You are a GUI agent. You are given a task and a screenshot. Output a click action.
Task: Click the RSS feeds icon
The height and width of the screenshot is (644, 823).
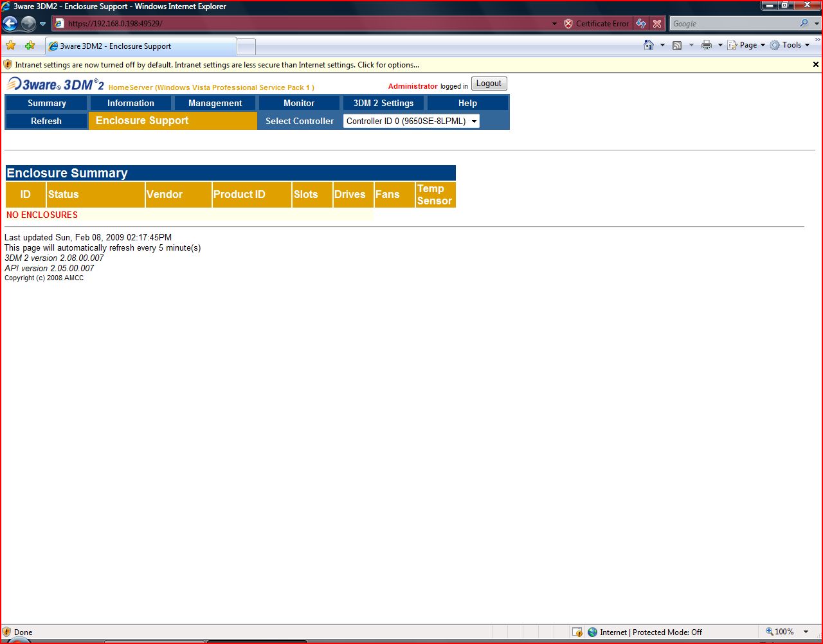677,45
